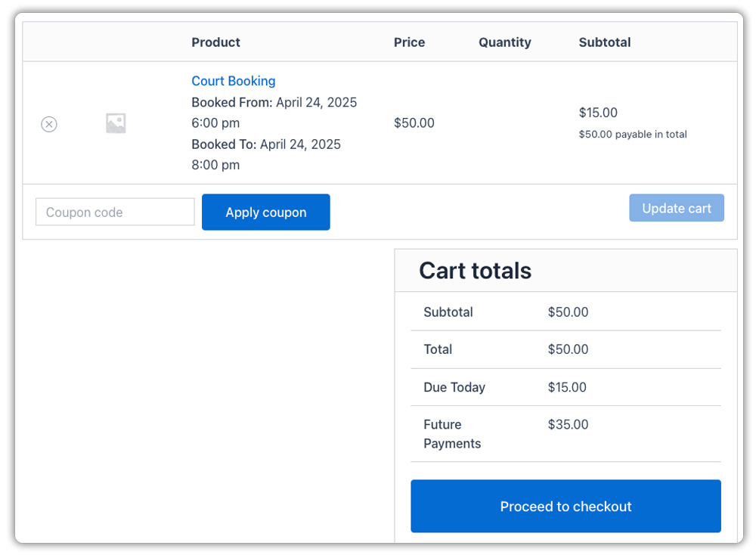The width and height of the screenshot is (756, 558).
Task: Focus the Coupon code input field
Action: [x=115, y=212]
